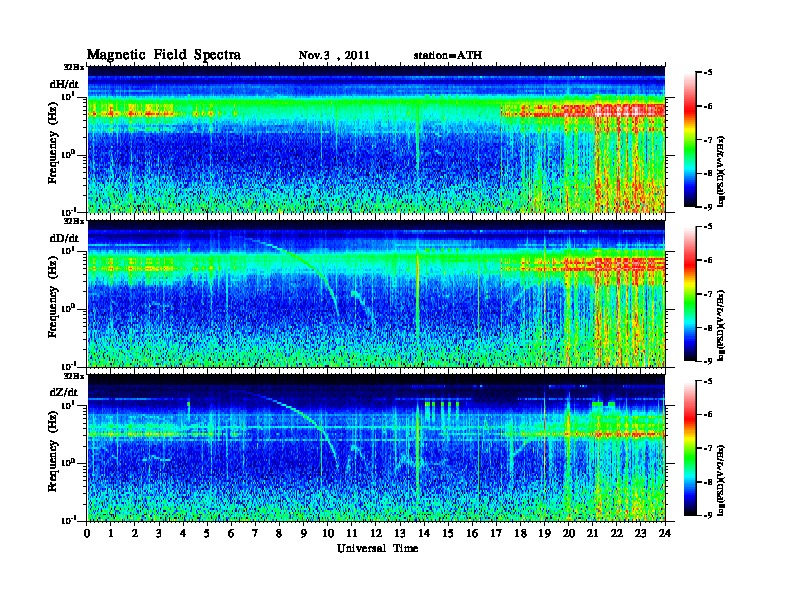Pick the color bar beside the dZ/dt panel
This screenshot has width=792, height=612.
pyautogui.click(x=689, y=448)
